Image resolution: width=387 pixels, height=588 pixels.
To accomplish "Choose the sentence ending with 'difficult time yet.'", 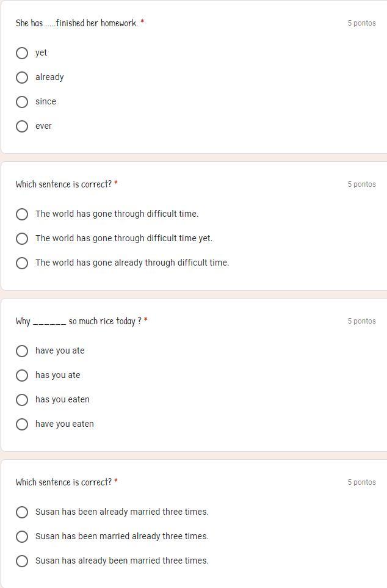I will coord(22,239).
